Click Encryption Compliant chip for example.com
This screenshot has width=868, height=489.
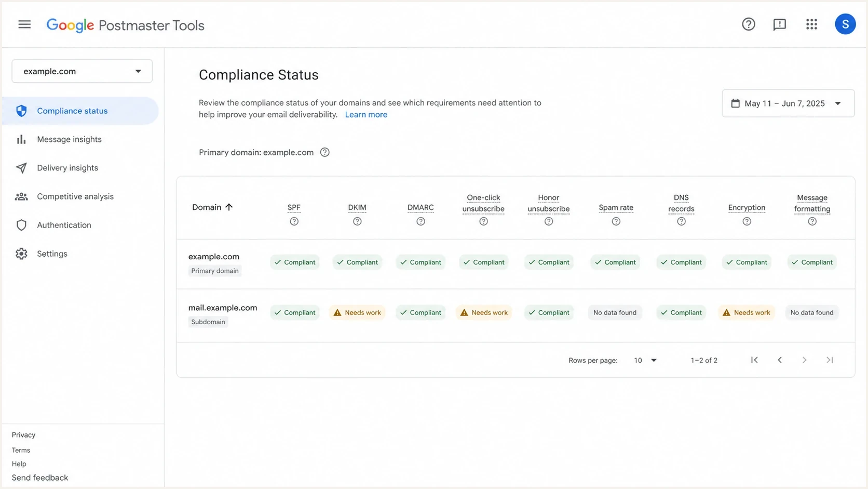(746, 262)
